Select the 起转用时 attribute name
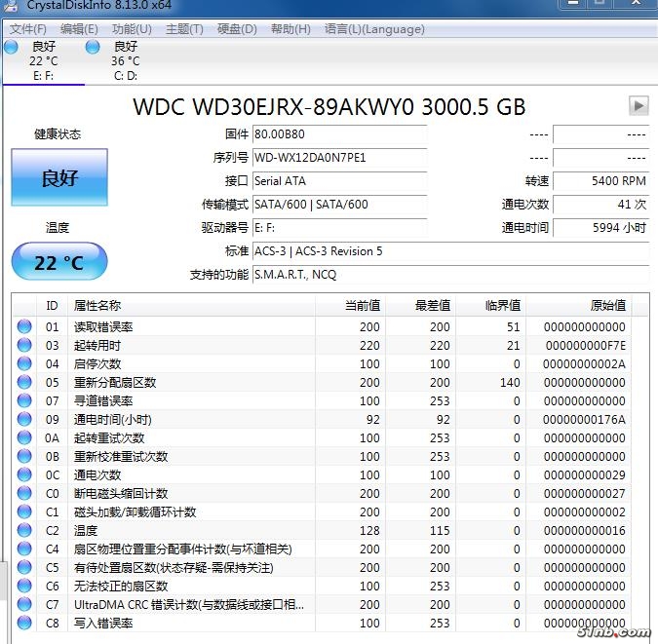This screenshot has width=658, height=644. tap(97, 345)
